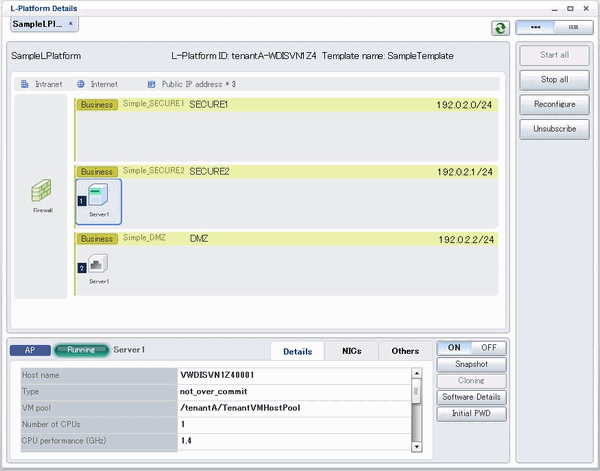Click the Internet globe icon
The width and height of the screenshot is (600, 471).
tap(80, 85)
